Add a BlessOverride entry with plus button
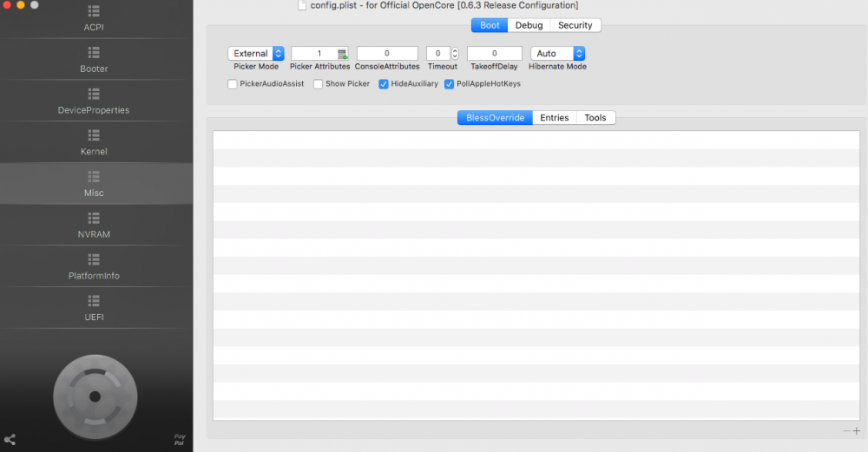 point(857,431)
